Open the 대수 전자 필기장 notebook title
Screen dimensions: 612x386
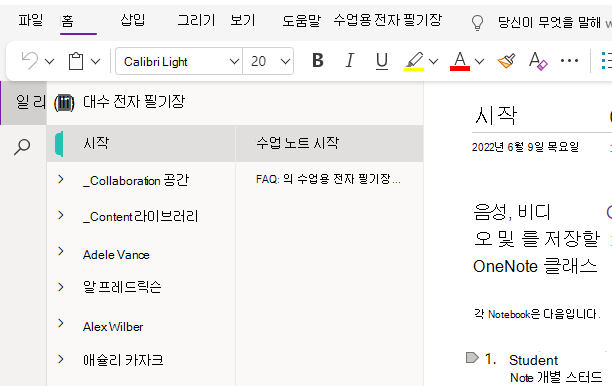134,102
